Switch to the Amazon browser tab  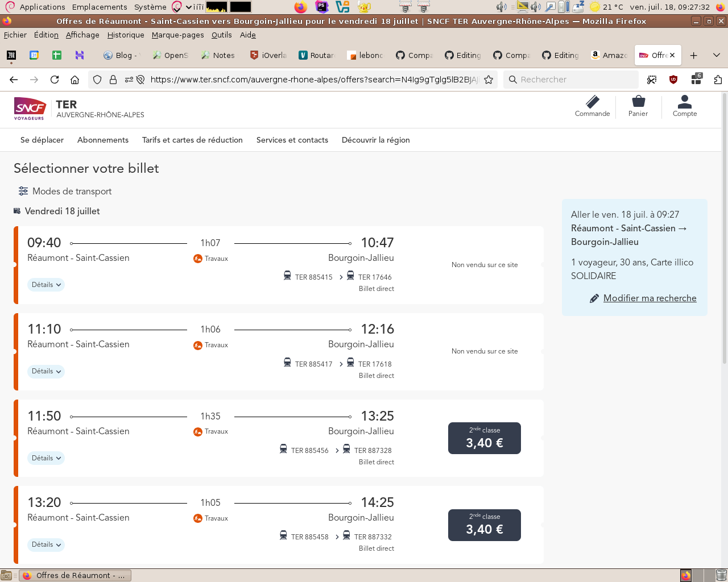click(609, 55)
